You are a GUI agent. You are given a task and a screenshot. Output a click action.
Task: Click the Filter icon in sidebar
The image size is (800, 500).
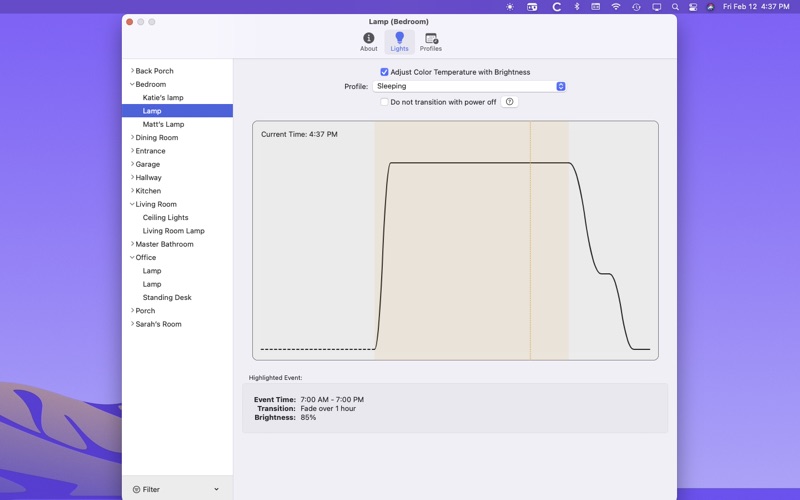[x=137, y=490]
